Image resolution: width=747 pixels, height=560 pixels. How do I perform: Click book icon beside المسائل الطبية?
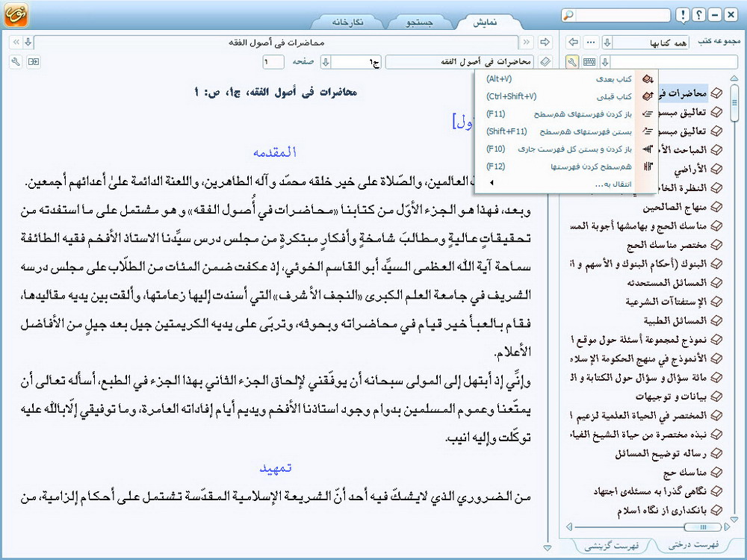[716, 320]
